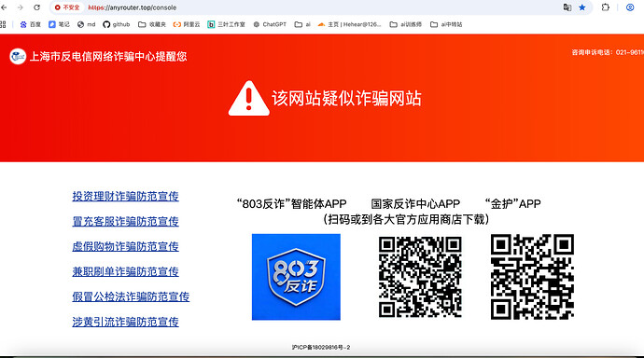Open the md bookmark

[86, 24]
